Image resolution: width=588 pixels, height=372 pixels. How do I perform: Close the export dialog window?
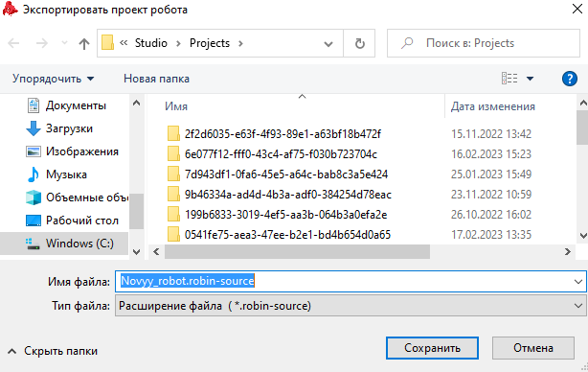[x=577, y=9]
